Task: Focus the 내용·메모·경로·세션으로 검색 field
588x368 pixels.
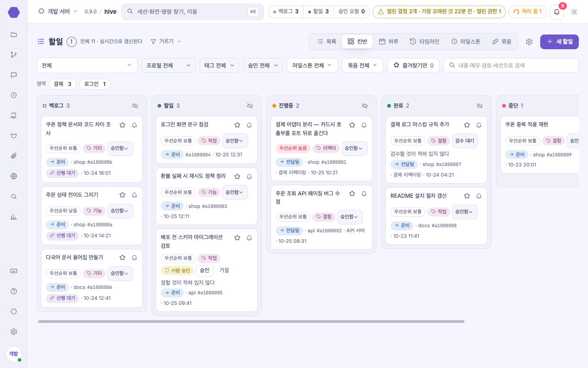Action: pos(511,65)
